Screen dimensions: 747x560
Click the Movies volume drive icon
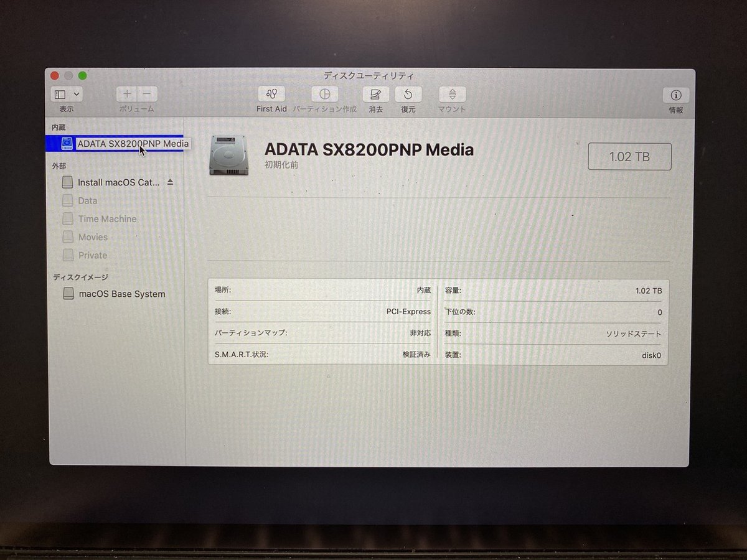(x=68, y=237)
